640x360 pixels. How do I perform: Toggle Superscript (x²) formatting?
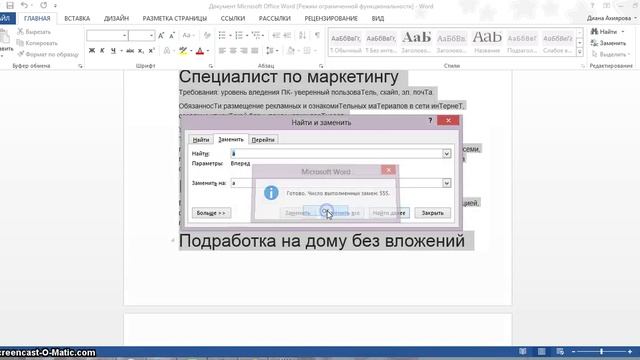tap(151, 51)
